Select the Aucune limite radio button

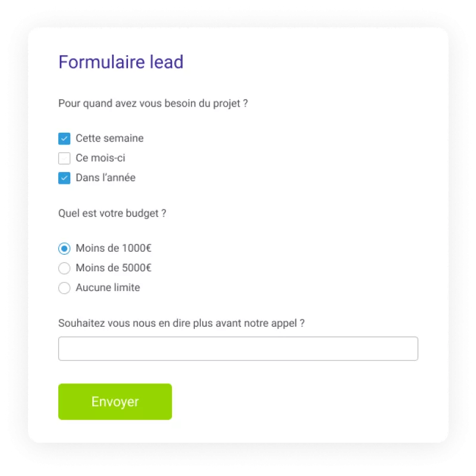64,288
